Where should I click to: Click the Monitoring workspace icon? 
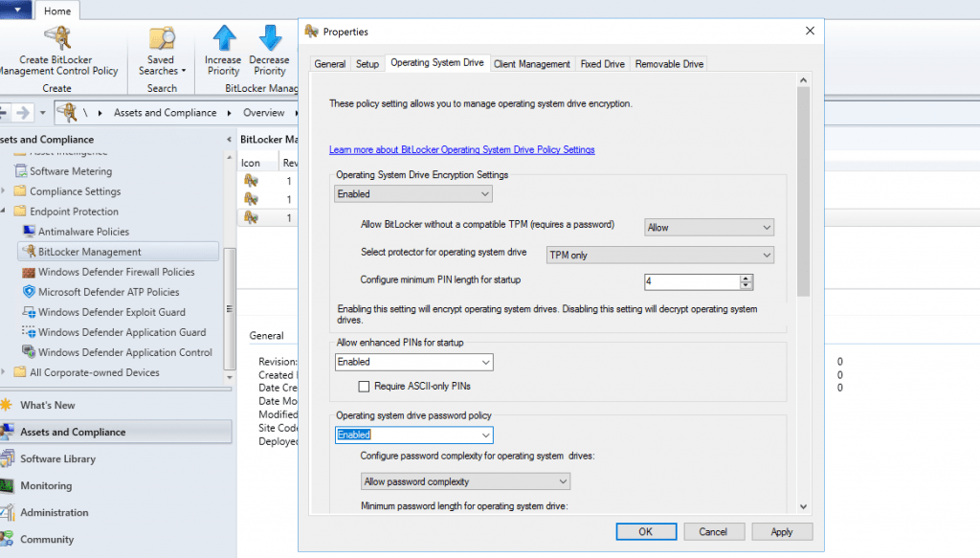7,485
